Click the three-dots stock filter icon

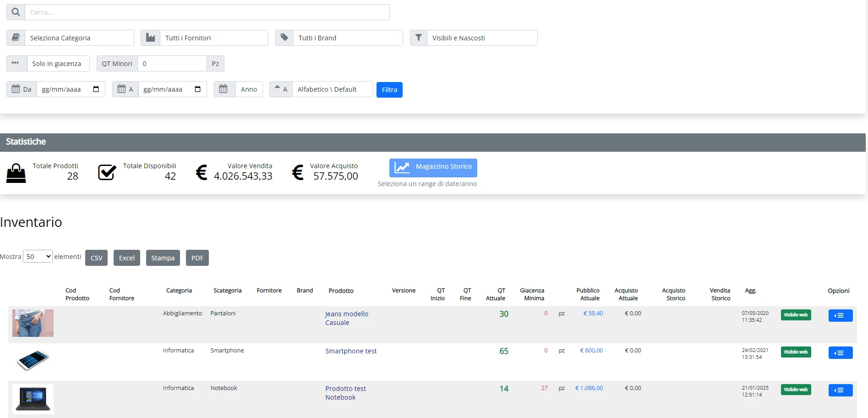pyautogui.click(x=16, y=63)
